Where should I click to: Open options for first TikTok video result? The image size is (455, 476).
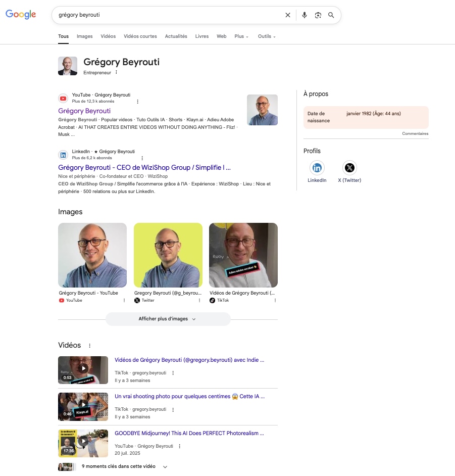pyautogui.click(x=173, y=373)
